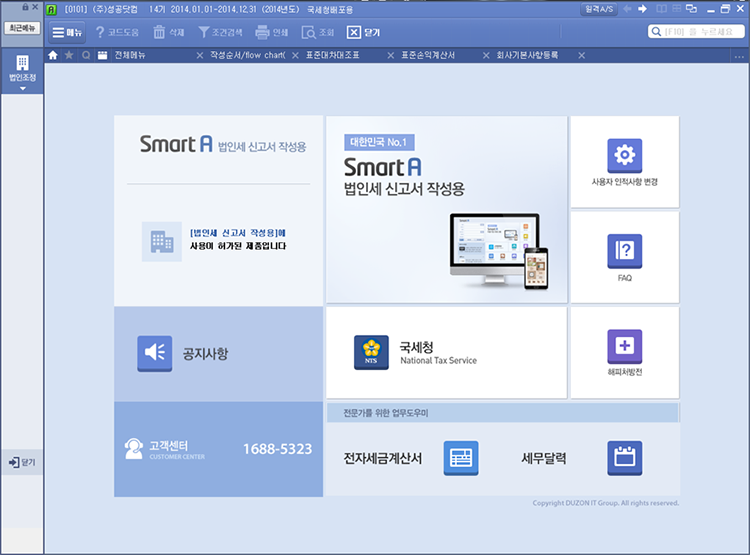Open the tab overflow ellipsis menu
The width and height of the screenshot is (750, 555).
pyautogui.click(x=739, y=56)
